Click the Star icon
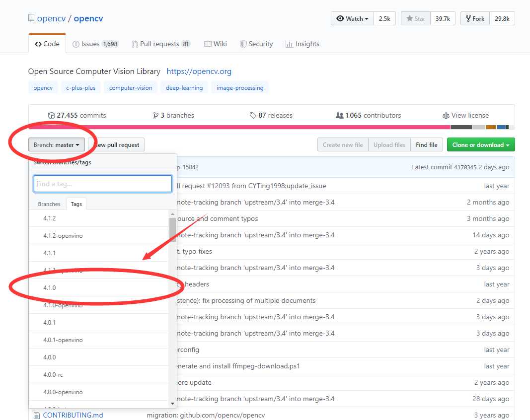This screenshot has width=530, height=420. click(410, 18)
